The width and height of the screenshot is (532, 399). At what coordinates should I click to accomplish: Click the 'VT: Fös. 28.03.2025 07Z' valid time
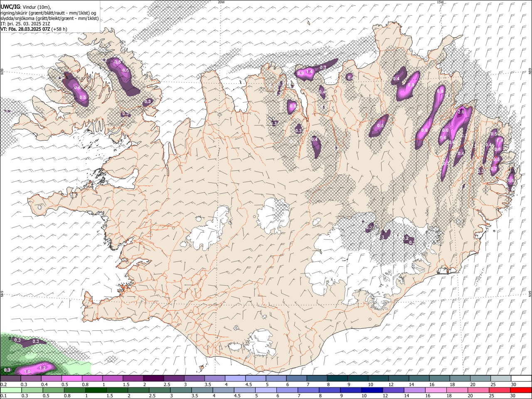pyautogui.click(x=25, y=29)
